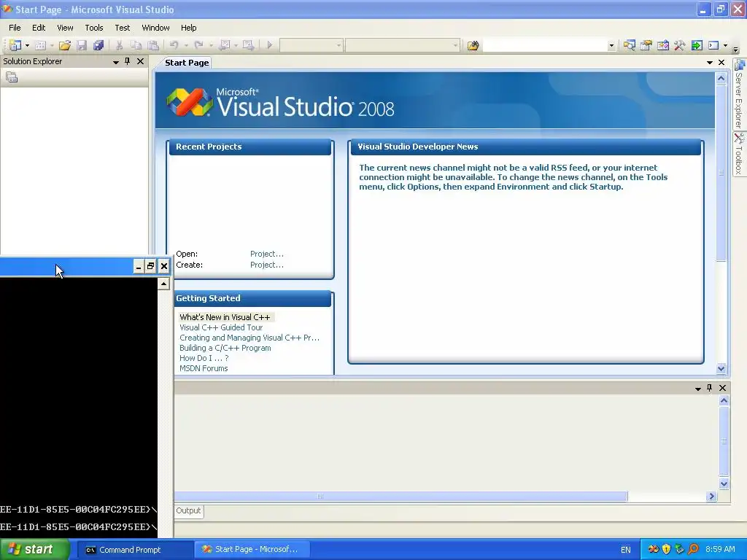Expand the Add New Item dropdown arrow

52,45
